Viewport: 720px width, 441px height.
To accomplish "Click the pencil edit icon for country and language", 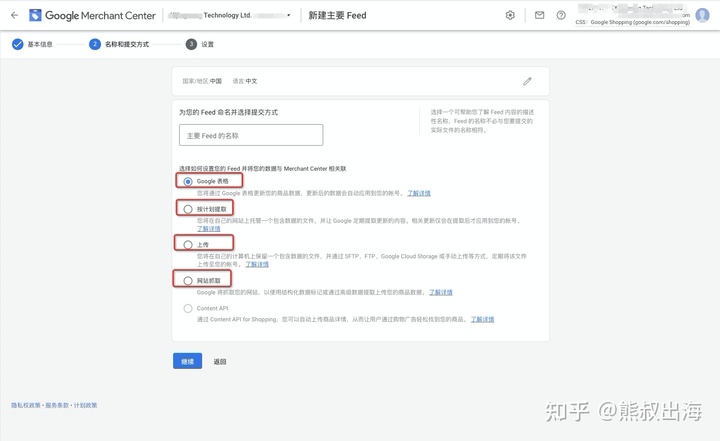I will click(527, 81).
